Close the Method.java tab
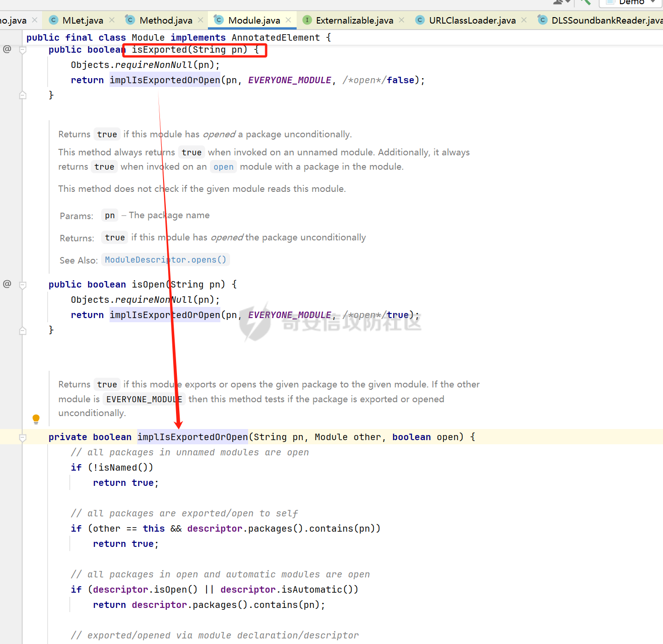The image size is (663, 644). click(201, 20)
